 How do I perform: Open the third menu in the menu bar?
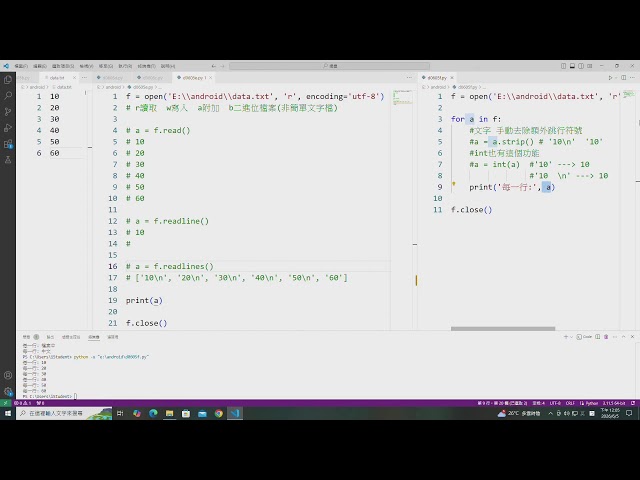point(63,66)
